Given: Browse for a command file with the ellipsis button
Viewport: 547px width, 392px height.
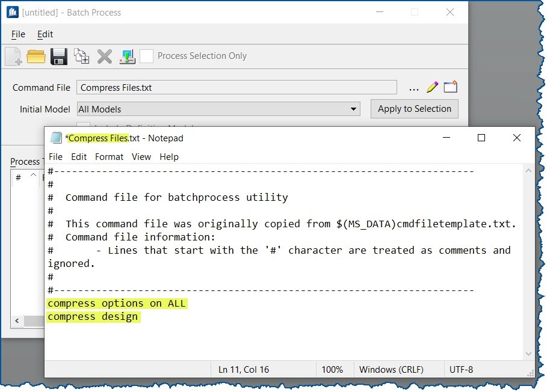Looking at the screenshot, I should click(x=414, y=89).
